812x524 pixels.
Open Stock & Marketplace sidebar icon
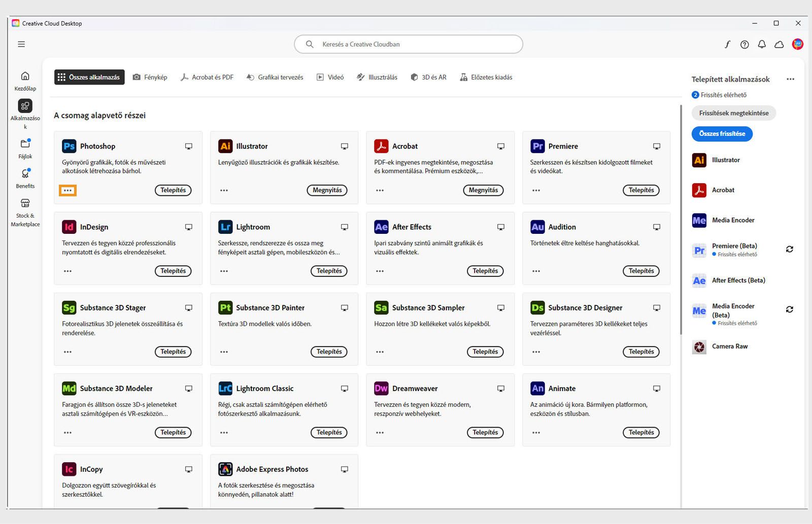click(x=25, y=203)
